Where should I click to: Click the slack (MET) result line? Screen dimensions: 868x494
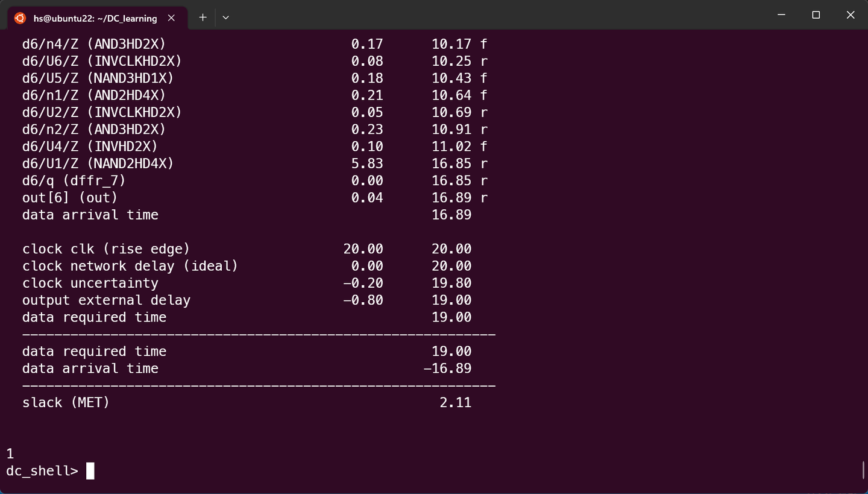[65, 402]
